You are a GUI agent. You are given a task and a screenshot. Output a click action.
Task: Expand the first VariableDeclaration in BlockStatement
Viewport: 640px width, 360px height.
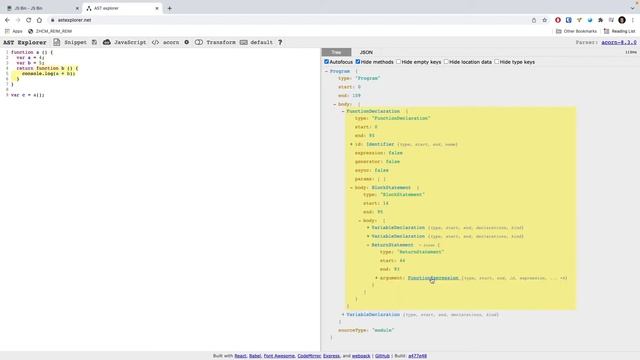point(368,227)
